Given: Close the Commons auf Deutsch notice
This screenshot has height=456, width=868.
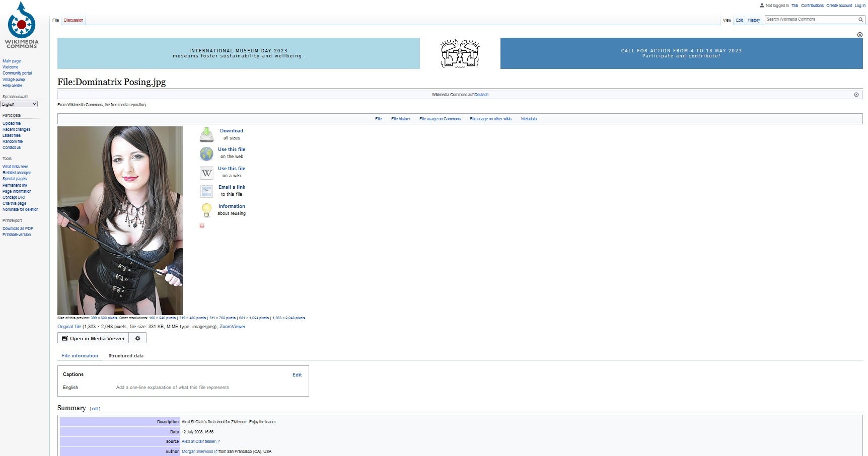Looking at the screenshot, I should coord(856,95).
